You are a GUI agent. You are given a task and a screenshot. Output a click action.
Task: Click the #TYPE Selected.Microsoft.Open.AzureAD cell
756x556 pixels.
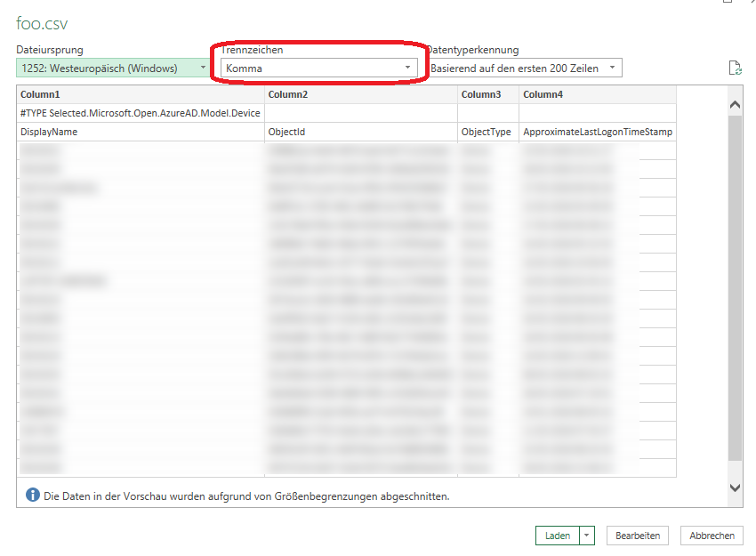click(x=141, y=113)
